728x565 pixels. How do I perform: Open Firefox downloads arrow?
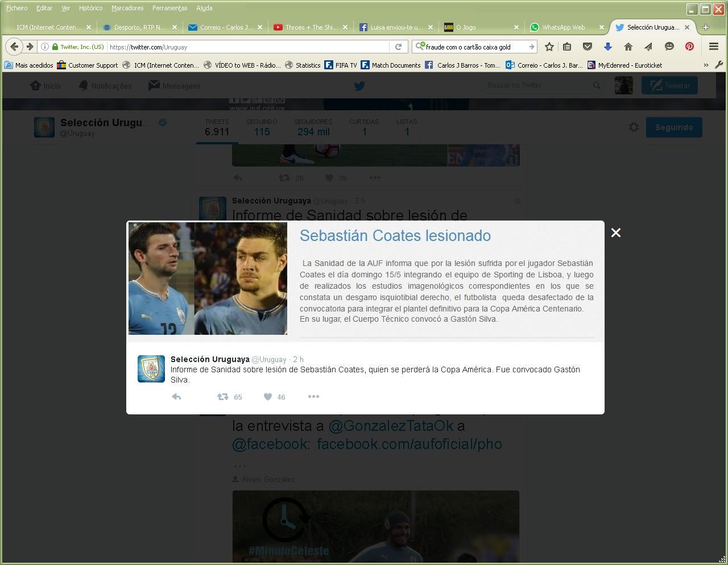click(607, 47)
